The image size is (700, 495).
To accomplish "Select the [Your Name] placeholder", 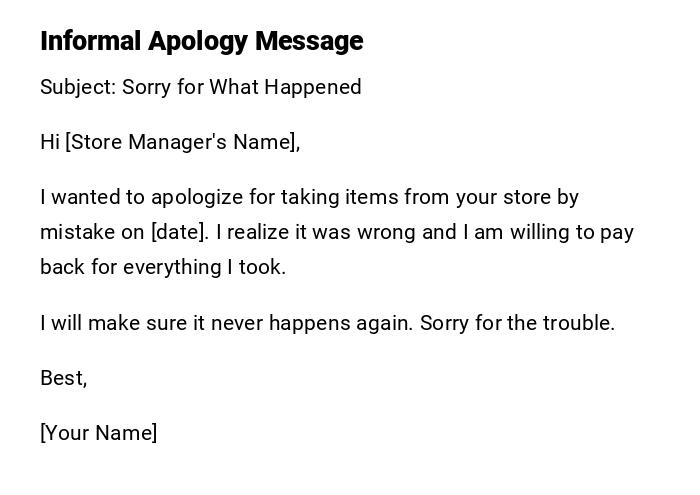I will click(x=98, y=433).
